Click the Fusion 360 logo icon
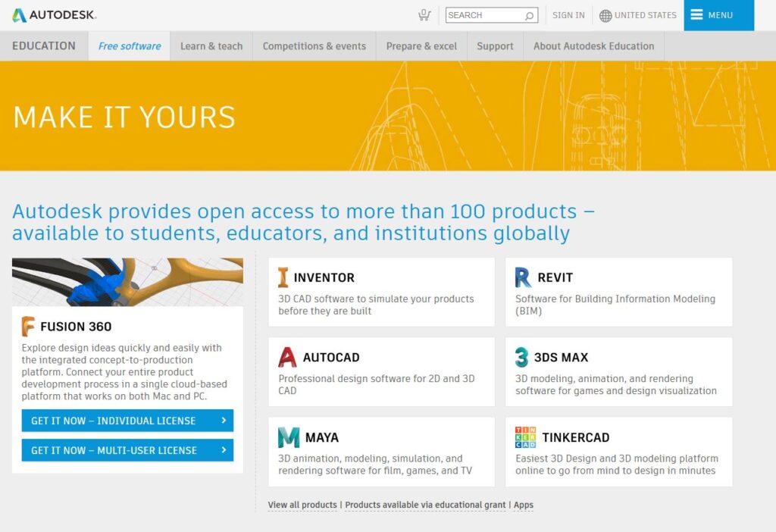The height and width of the screenshot is (532, 776). (28, 326)
